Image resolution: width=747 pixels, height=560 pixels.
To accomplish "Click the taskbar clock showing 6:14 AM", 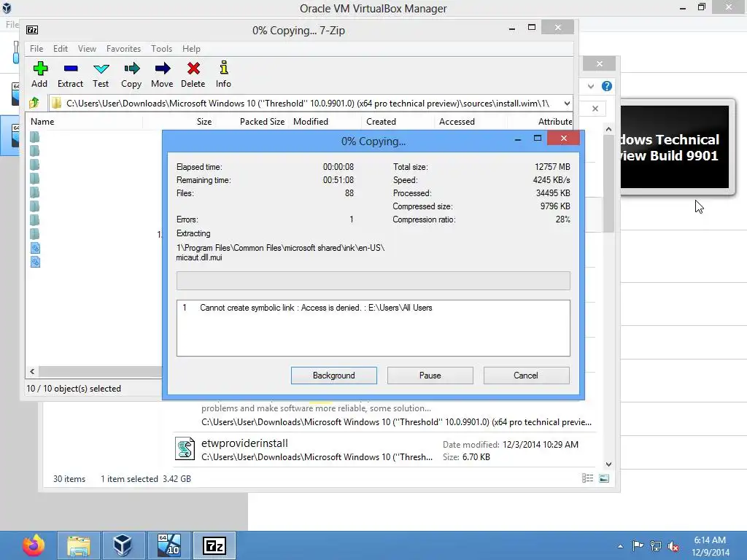I will [x=710, y=546].
